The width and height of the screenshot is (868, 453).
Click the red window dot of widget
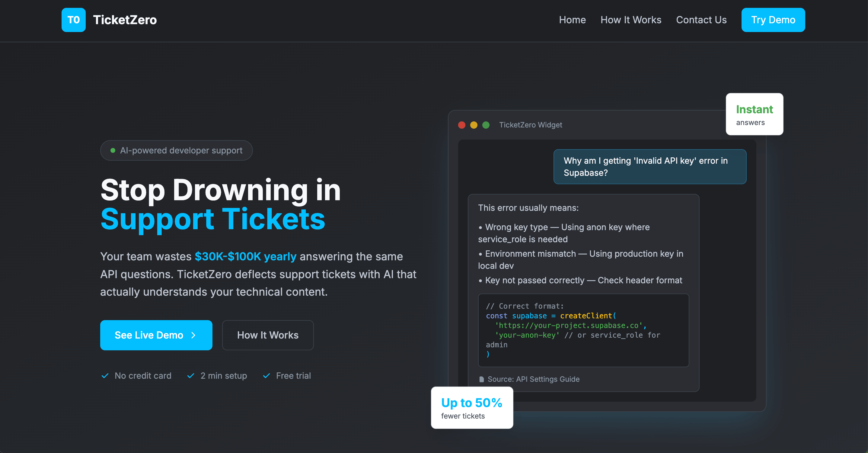coord(462,125)
